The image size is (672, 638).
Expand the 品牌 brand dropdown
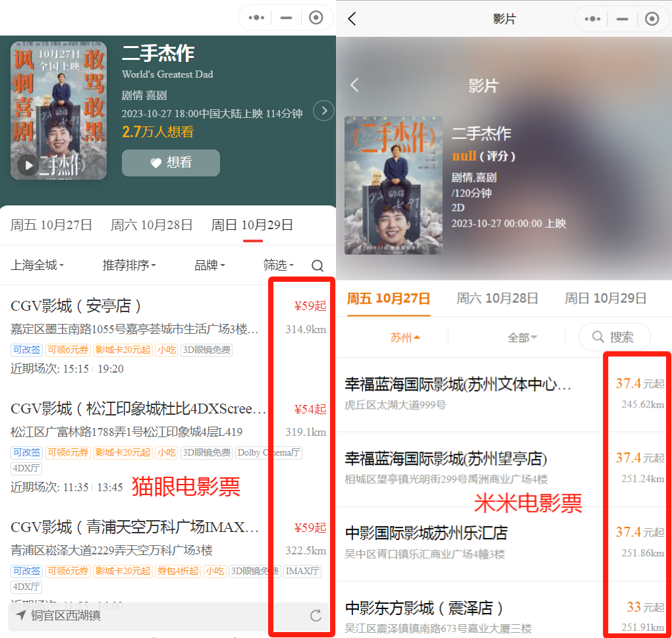pyautogui.click(x=210, y=265)
